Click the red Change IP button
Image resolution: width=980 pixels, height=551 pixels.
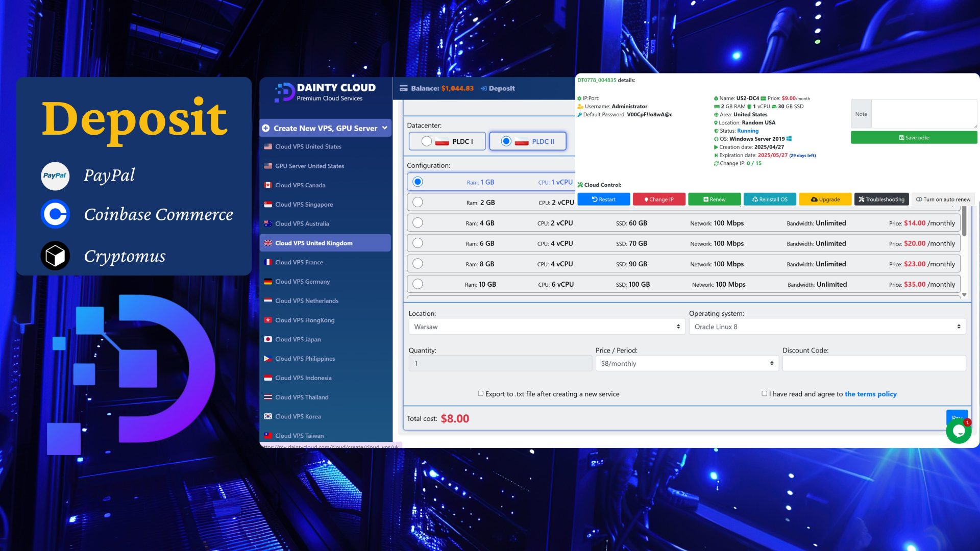[x=659, y=199]
